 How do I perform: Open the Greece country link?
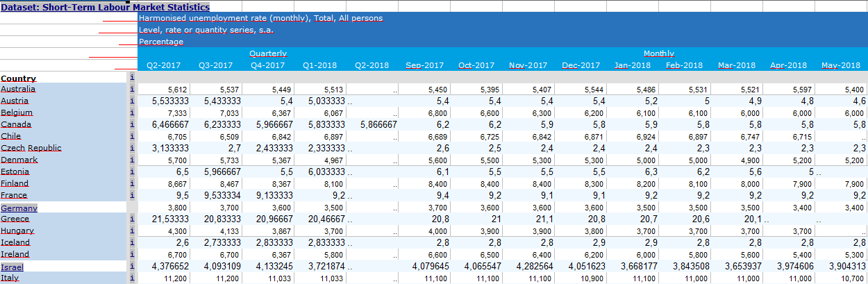(15, 219)
